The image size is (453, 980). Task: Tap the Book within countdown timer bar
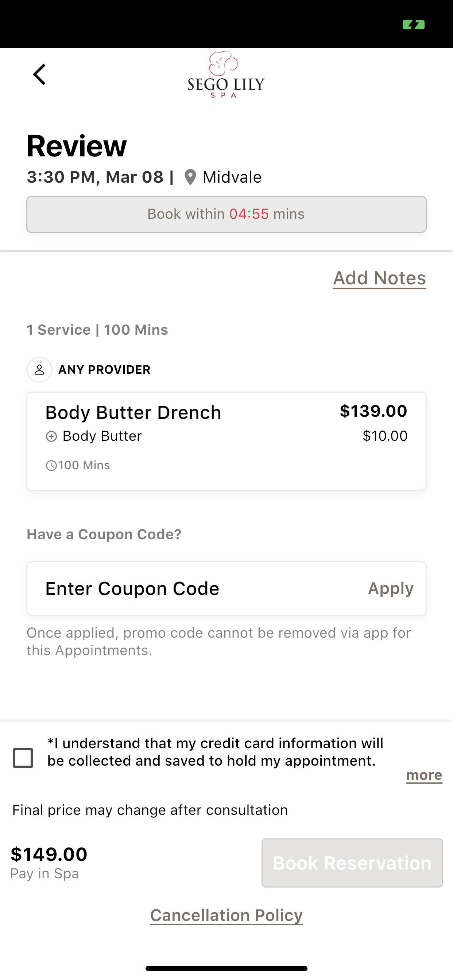pyautogui.click(x=226, y=215)
